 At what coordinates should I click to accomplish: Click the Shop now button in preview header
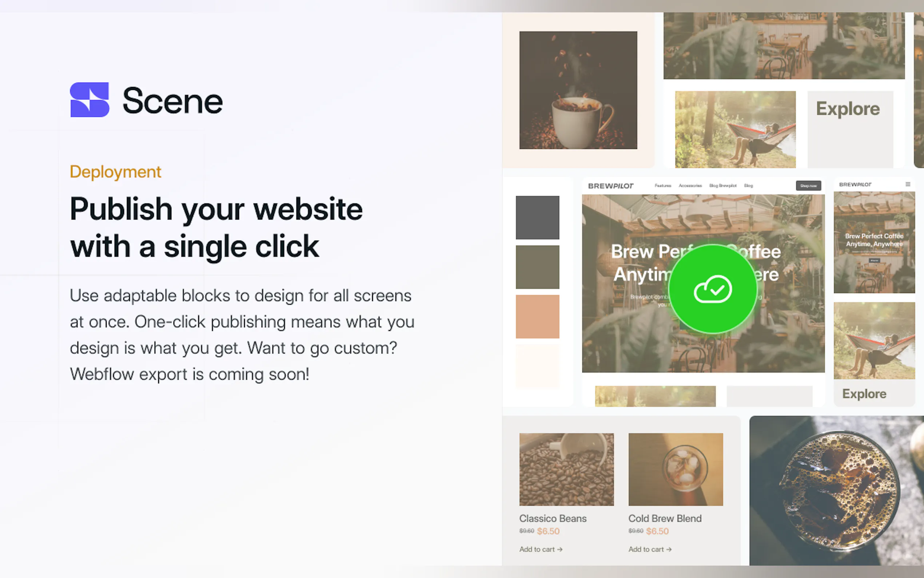pos(808,186)
